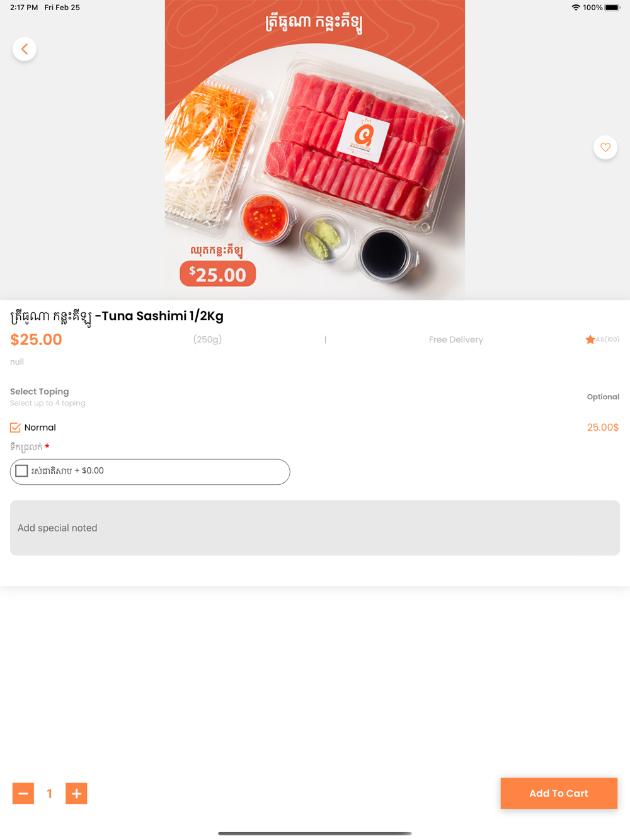Tap the 4.6(100) rating text
630x840 pixels.
point(607,339)
